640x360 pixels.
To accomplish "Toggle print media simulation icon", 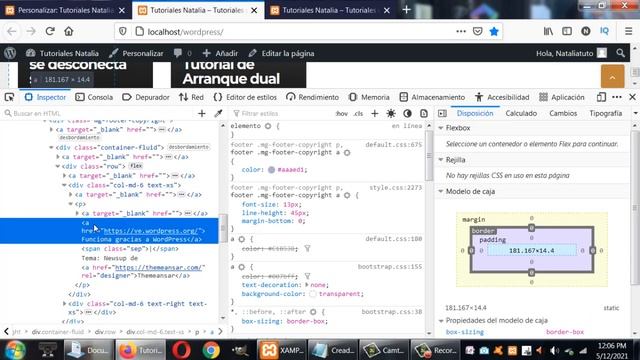I will click(424, 113).
